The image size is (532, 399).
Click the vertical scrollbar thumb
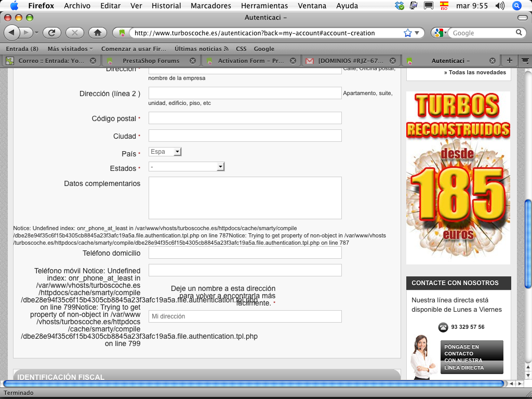(528, 244)
